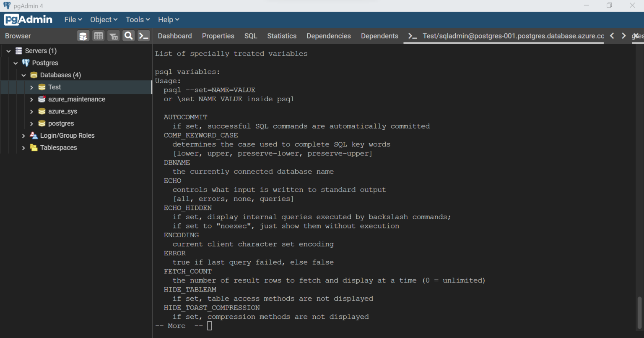Open the Search Objects icon
This screenshot has width=644, height=338.
tap(129, 36)
